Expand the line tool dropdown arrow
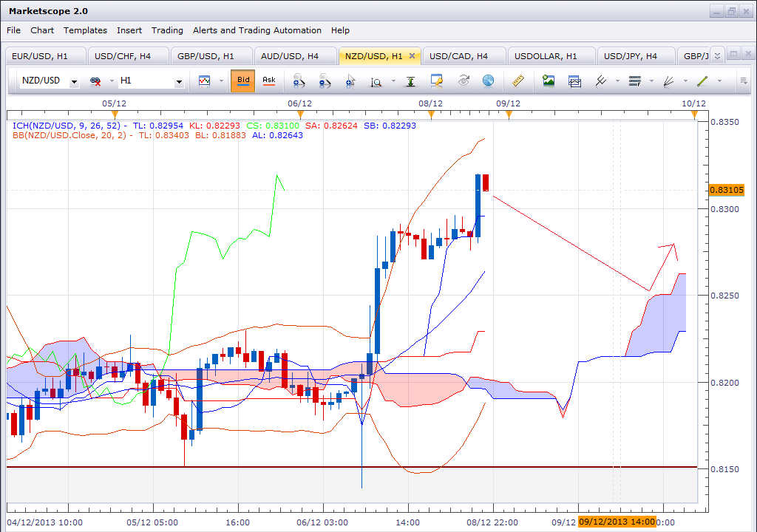The image size is (757, 532). [x=719, y=81]
